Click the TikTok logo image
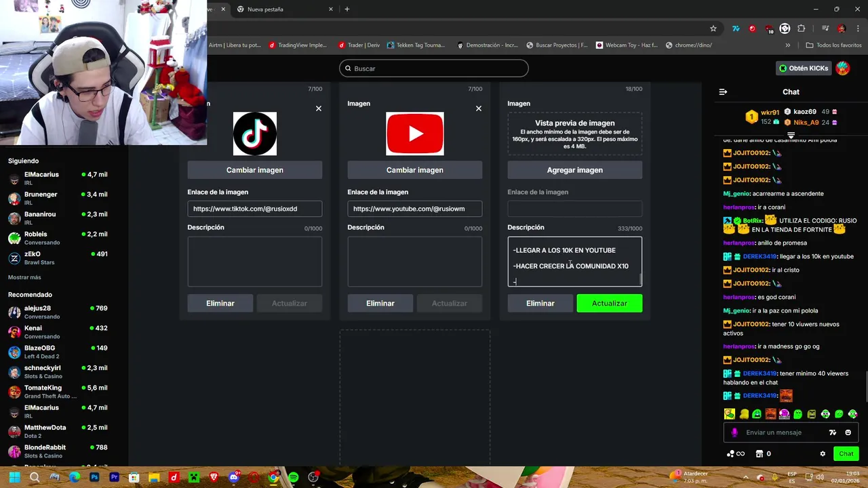 pos(255,134)
